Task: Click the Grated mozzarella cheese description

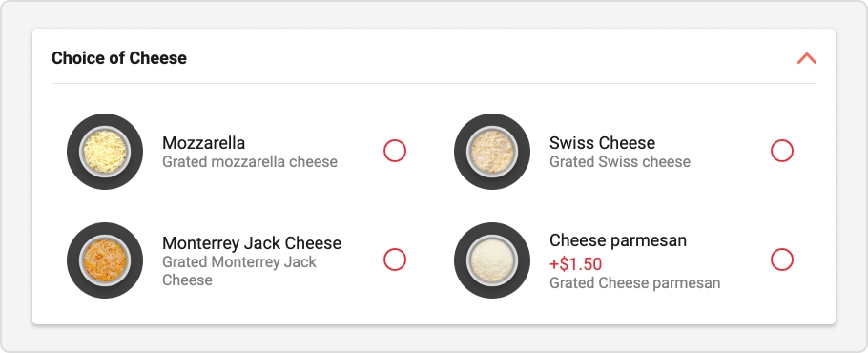Action: click(250, 161)
